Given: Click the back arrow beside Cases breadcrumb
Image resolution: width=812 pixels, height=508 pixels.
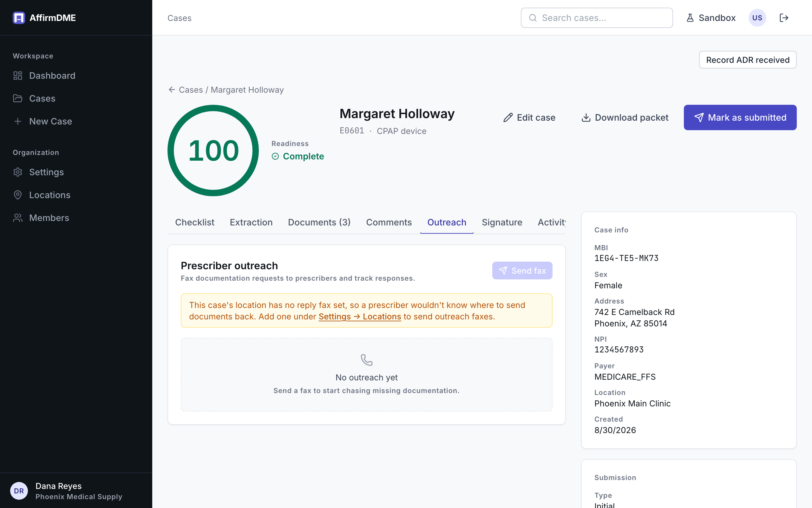Looking at the screenshot, I should point(172,90).
